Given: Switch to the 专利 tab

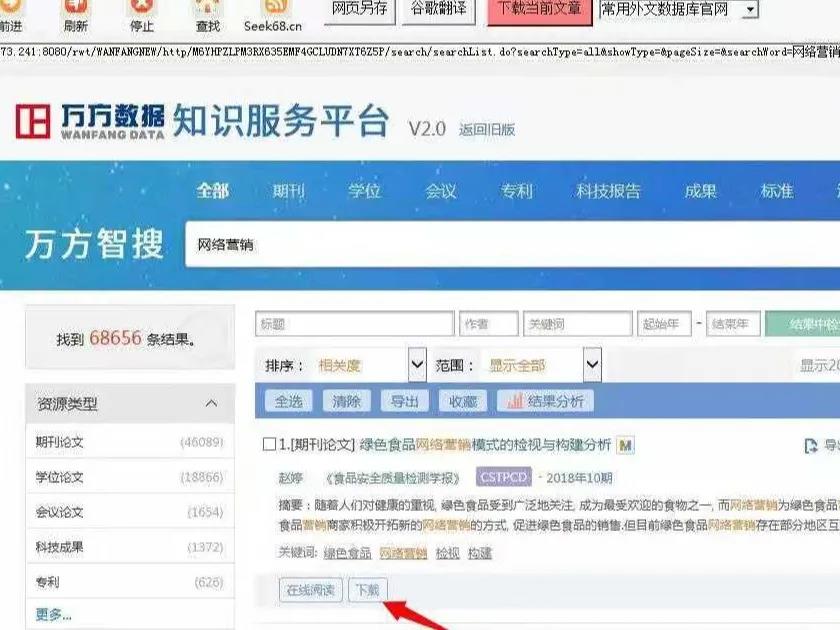Looking at the screenshot, I should [517, 191].
